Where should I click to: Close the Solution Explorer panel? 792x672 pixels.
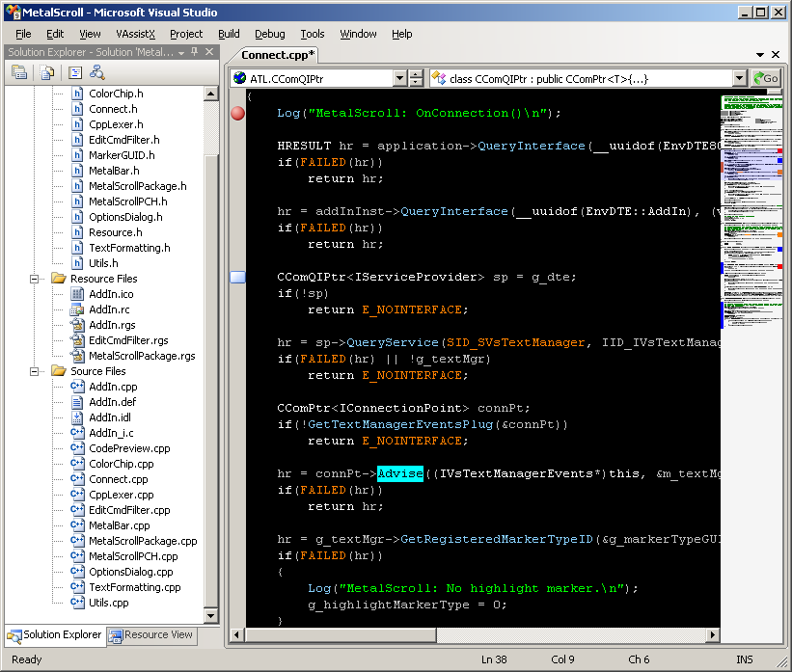click(209, 51)
